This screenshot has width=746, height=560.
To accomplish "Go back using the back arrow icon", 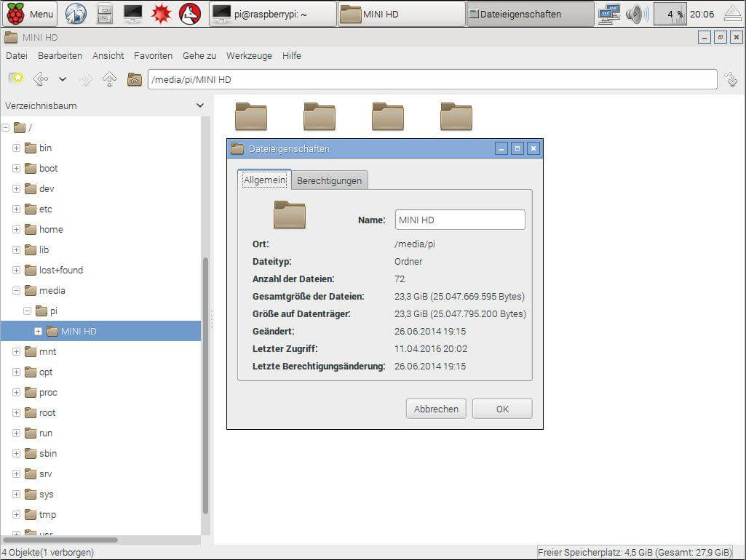I will [41, 79].
